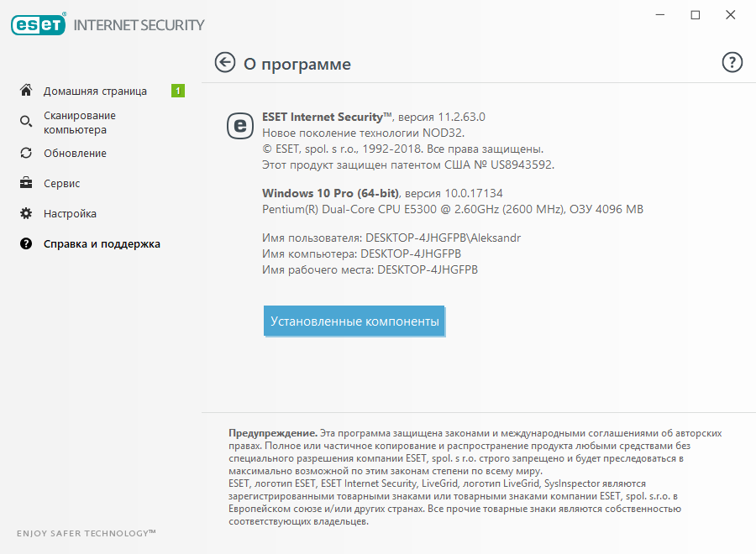Open the Домашняя страница menu item
Screen dimensions: 756x554
click(x=95, y=91)
